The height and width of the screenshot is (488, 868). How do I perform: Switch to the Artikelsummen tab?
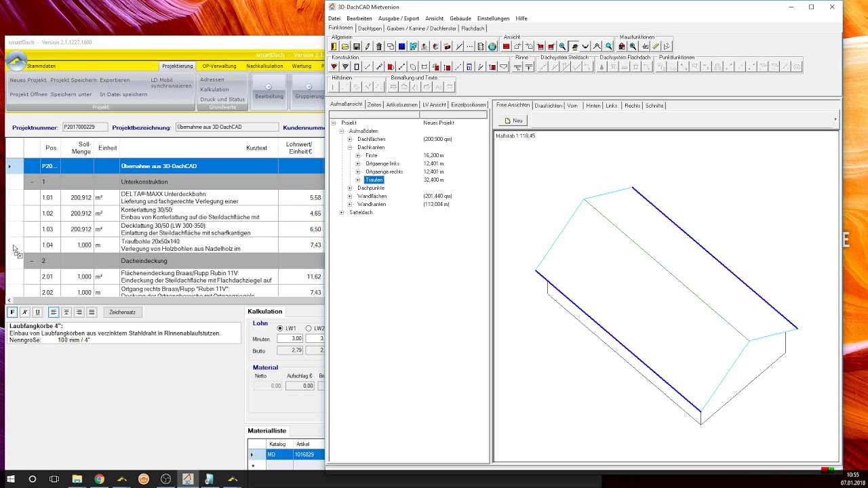401,105
